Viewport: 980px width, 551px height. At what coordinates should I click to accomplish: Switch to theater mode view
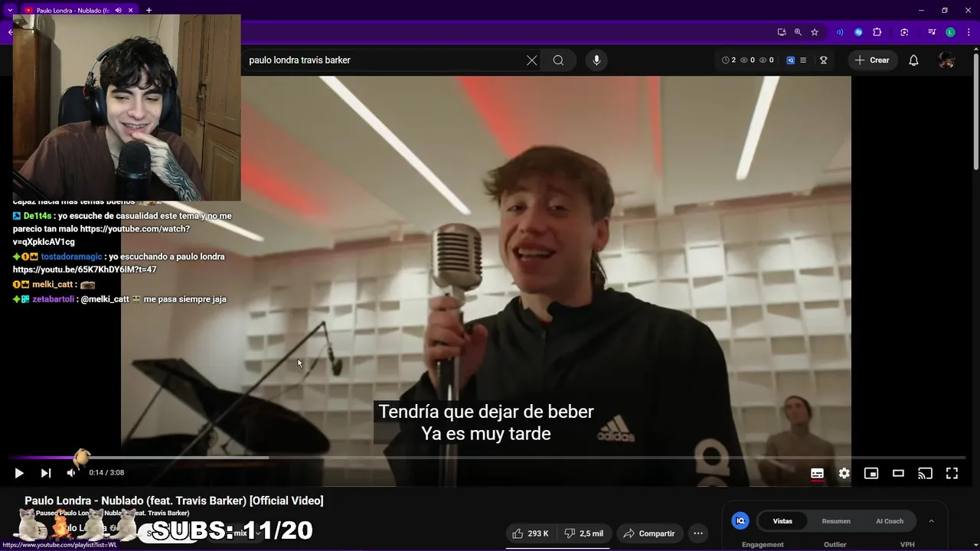898,473
